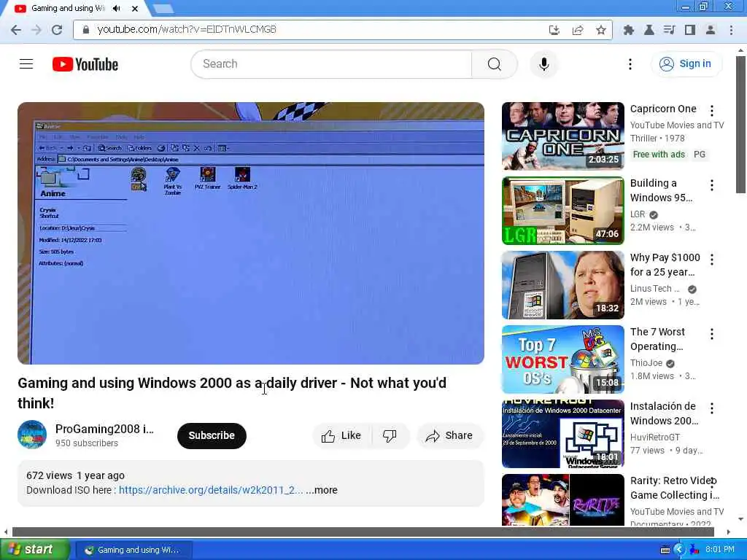Open the Rarity video thumbnail
The image size is (747, 560).
[x=562, y=500]
